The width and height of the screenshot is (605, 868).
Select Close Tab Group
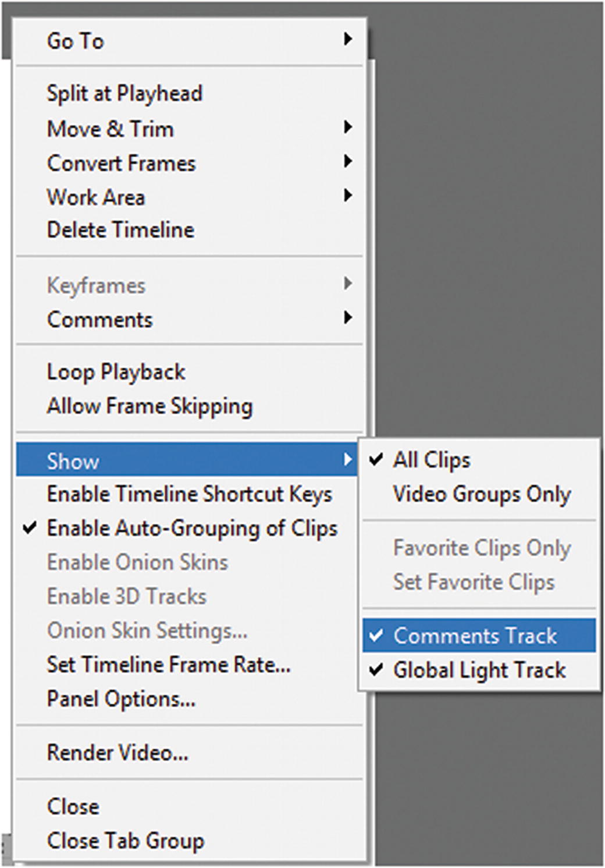click(126, 841)
